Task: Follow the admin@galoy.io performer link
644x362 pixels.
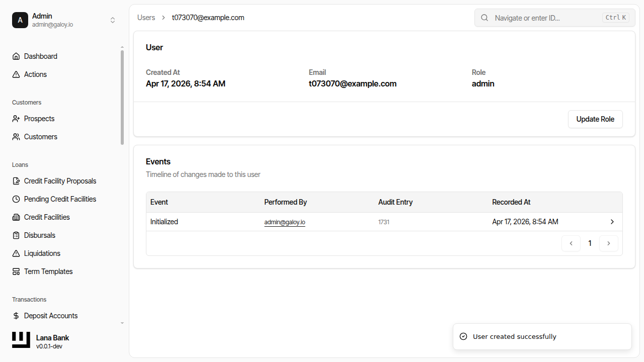Action: (x=285, y=221)
